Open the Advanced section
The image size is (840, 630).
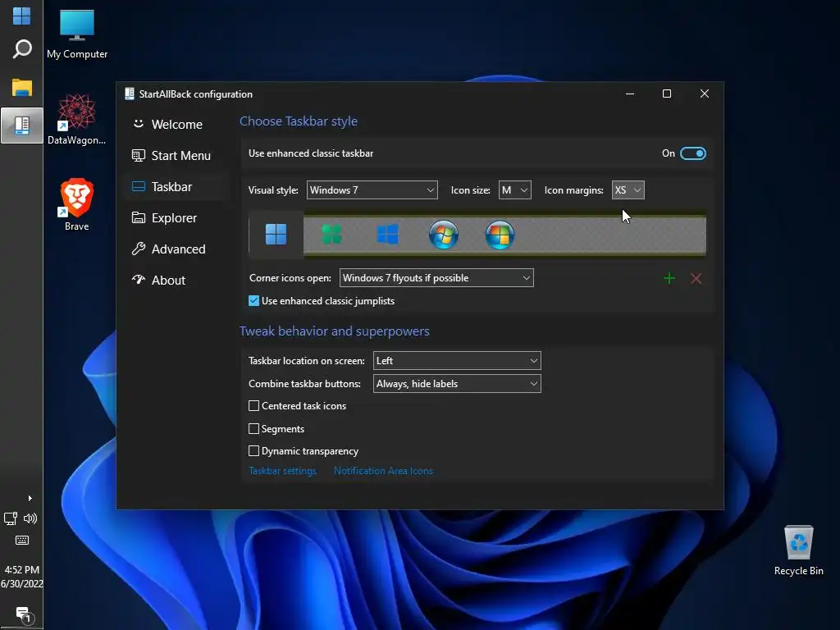[176, 249]
